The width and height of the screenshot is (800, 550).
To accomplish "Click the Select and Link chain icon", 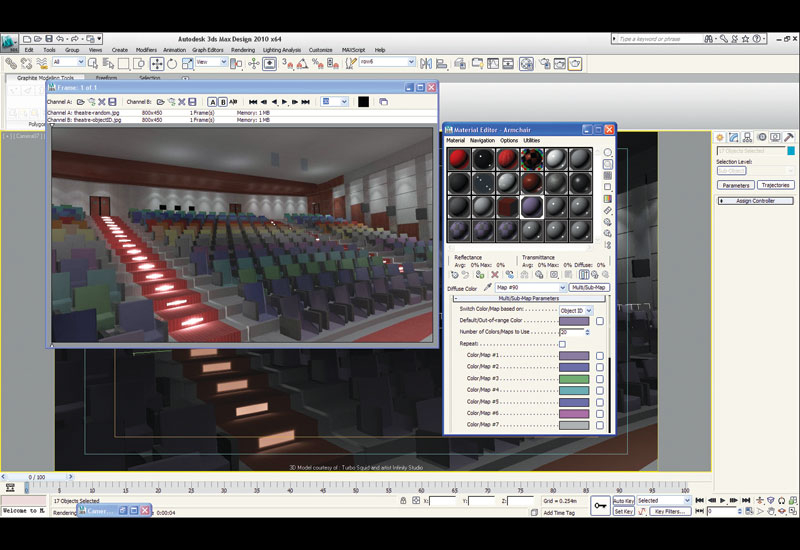I will [11, 63].
